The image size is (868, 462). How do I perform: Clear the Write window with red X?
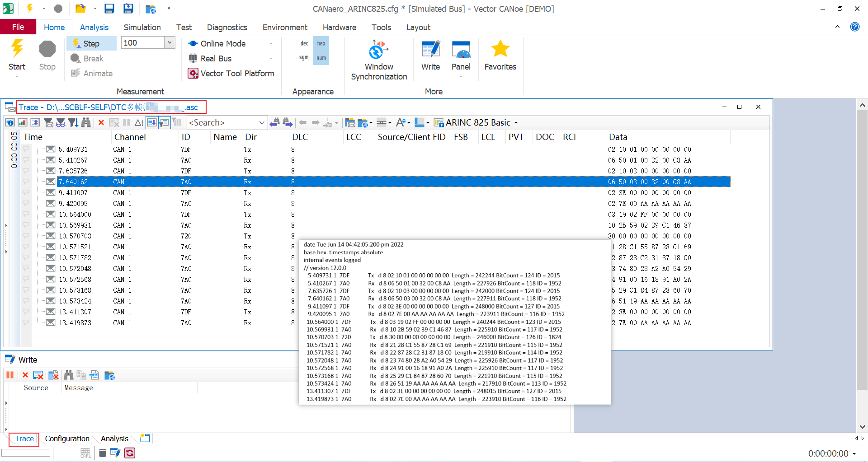25,375
